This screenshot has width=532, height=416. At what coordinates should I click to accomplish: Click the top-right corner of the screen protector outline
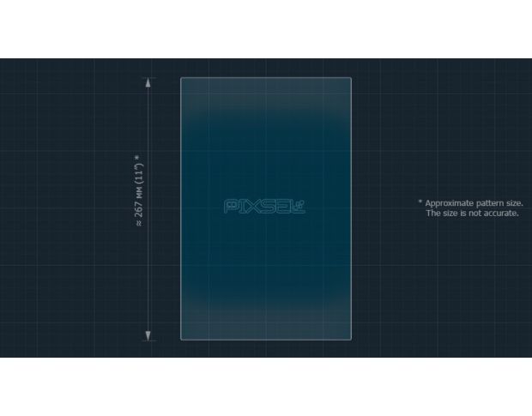coord(350,79)
